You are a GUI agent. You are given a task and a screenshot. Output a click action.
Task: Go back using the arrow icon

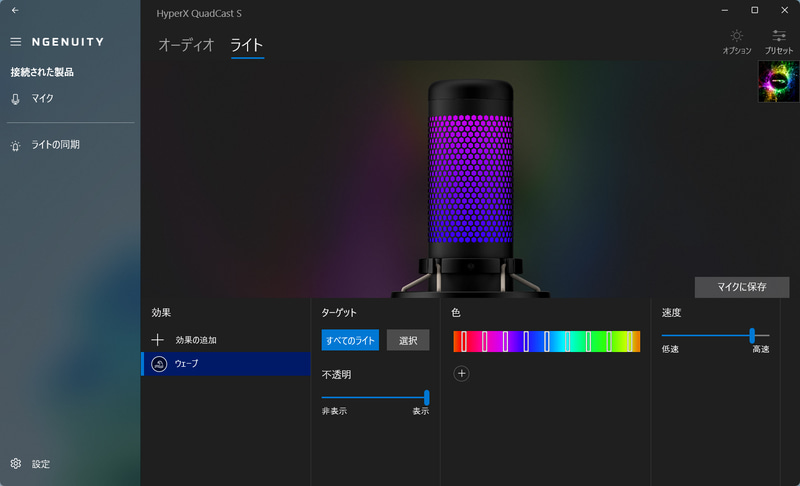tap(15, 10)
